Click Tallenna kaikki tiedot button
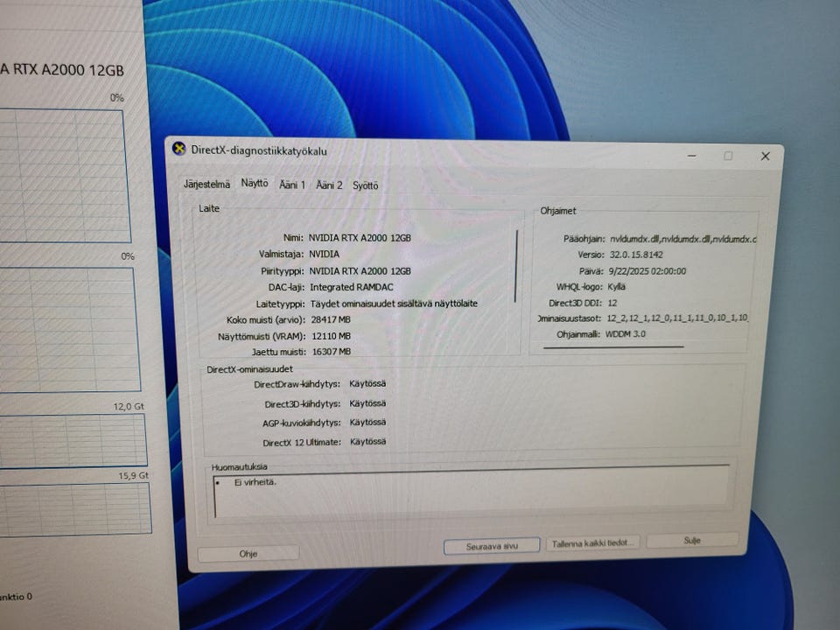840x630 pixels. (x=592, y=543)
